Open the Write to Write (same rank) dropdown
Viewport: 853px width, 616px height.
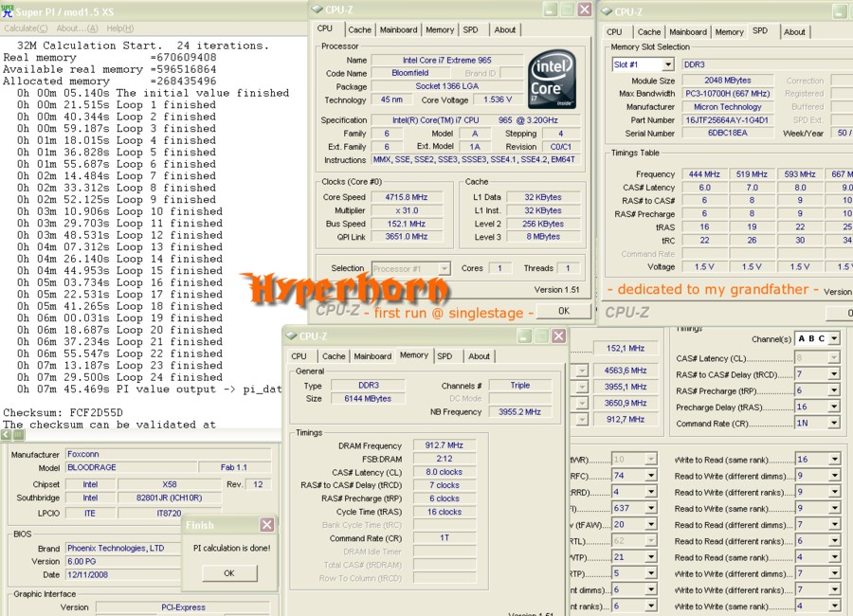tap(834, 607)
